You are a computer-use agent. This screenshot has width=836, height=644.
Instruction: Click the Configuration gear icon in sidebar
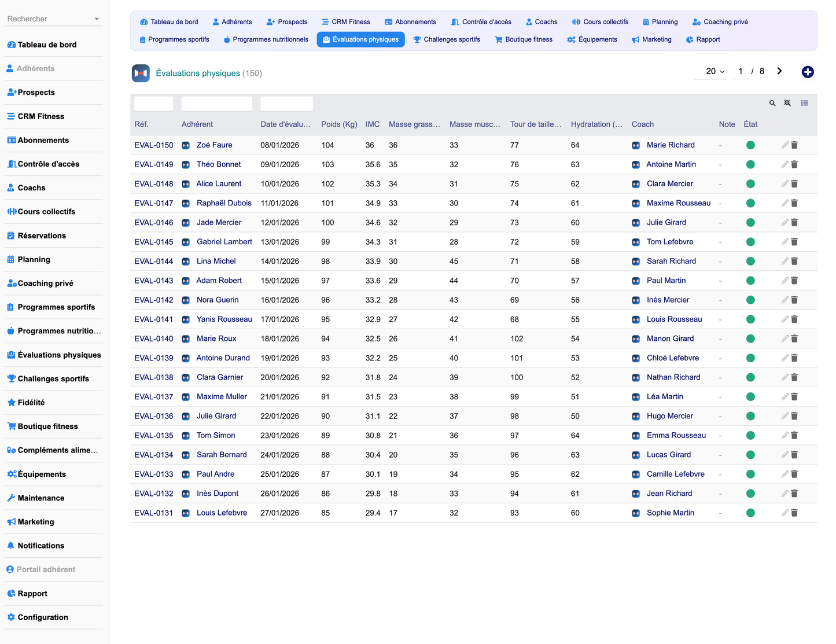point(11,617)
